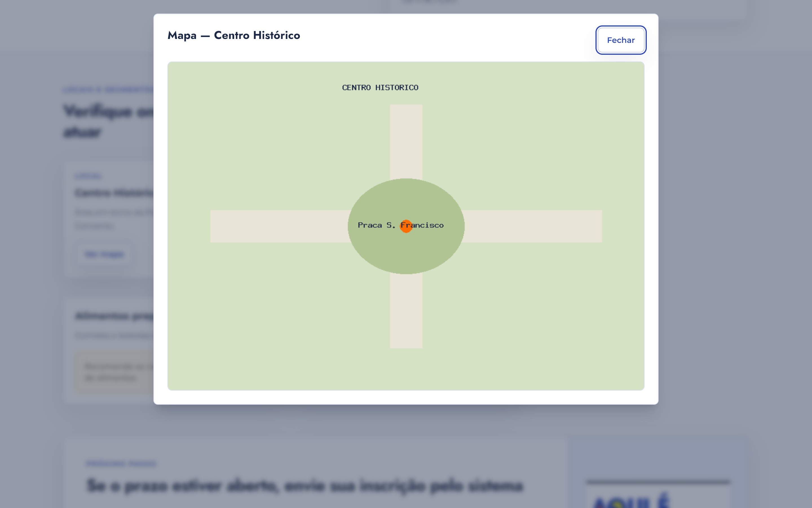This screenshot has height=508, width=812.
Task: Click the orange location marker on the map
Action: 406,226
